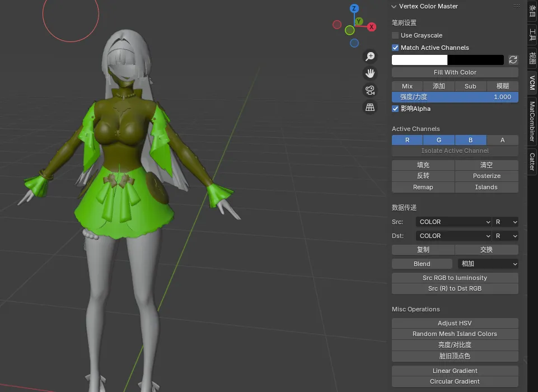The width and height of the screenshot is (538, 392).
Task: Open the Src channel R dropdown
Action: [x=506, y=222]
